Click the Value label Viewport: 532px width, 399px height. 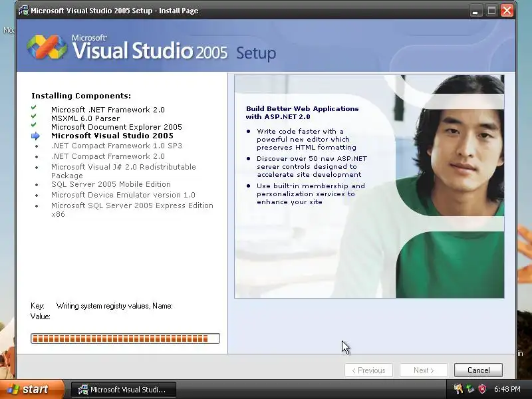[41, 317]
